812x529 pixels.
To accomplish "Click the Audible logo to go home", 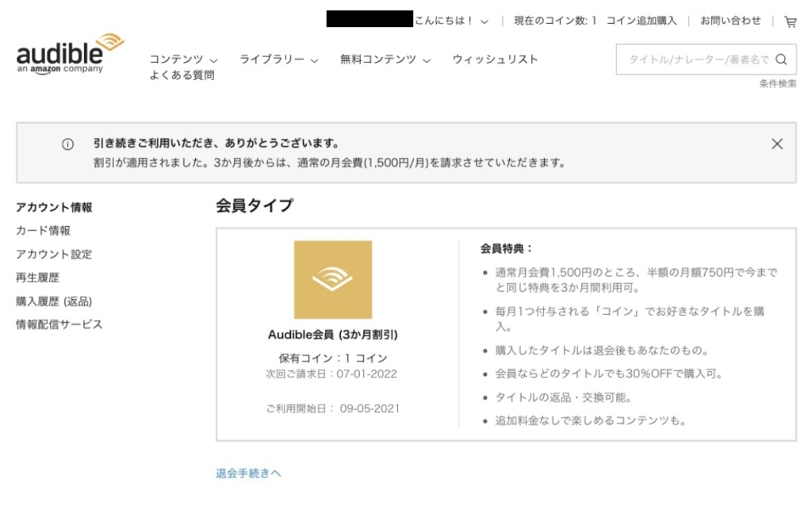I will [71, 54].
